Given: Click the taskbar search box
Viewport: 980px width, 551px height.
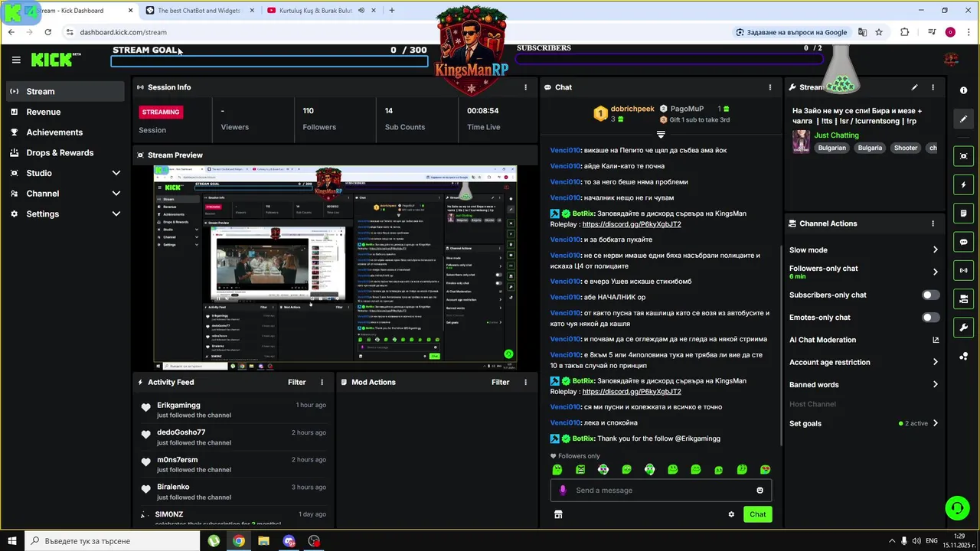Looking at the screenshot, I should (x=113, y=541).
